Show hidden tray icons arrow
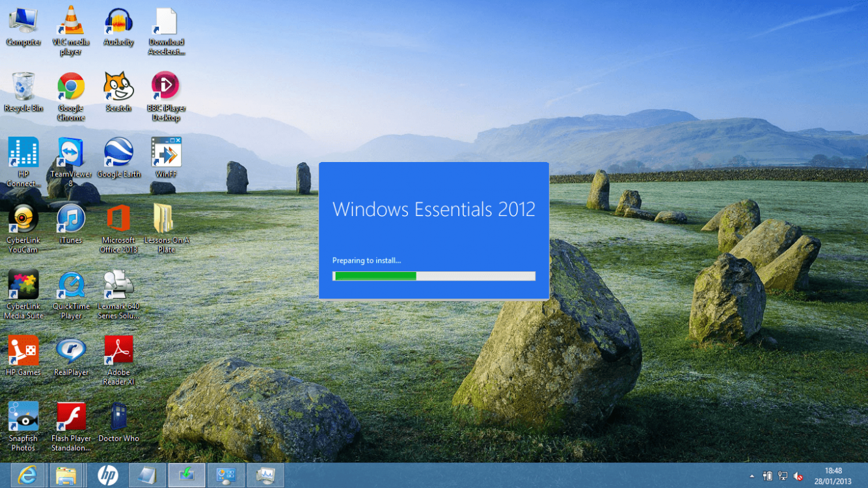The image size is (868, 488). pos(753,476)
